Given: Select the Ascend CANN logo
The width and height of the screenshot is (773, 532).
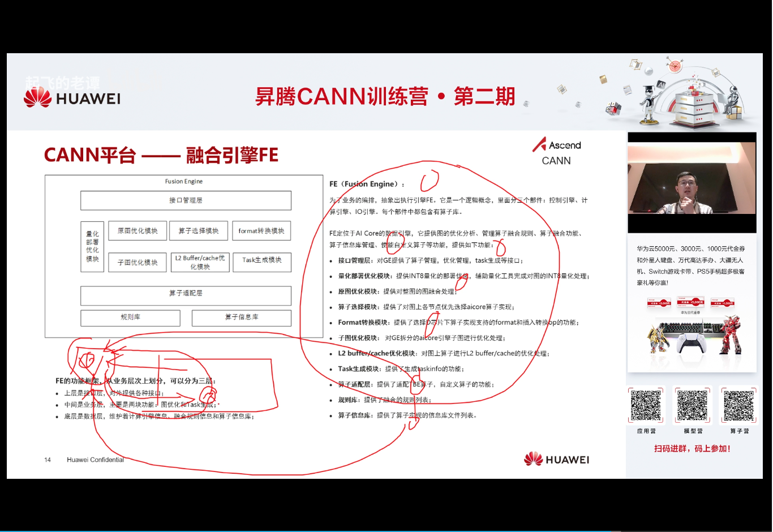Looking at the screenshot, I should point(557,152).
